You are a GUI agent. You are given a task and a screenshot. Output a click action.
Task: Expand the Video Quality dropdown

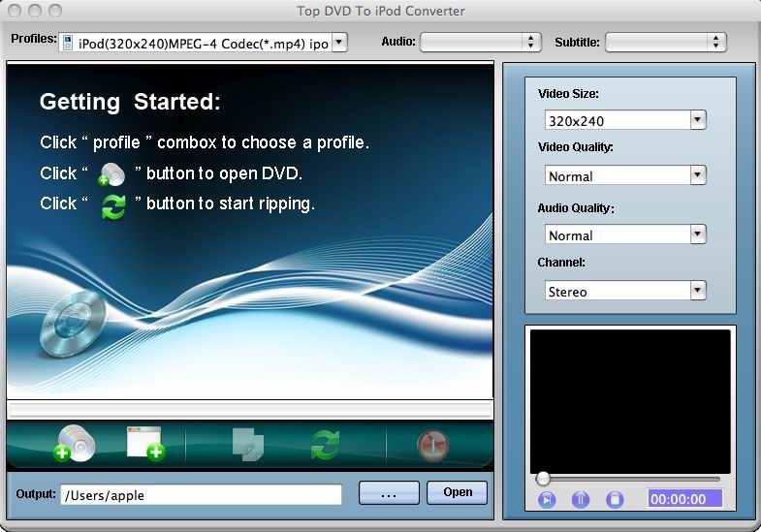point(698,175)
